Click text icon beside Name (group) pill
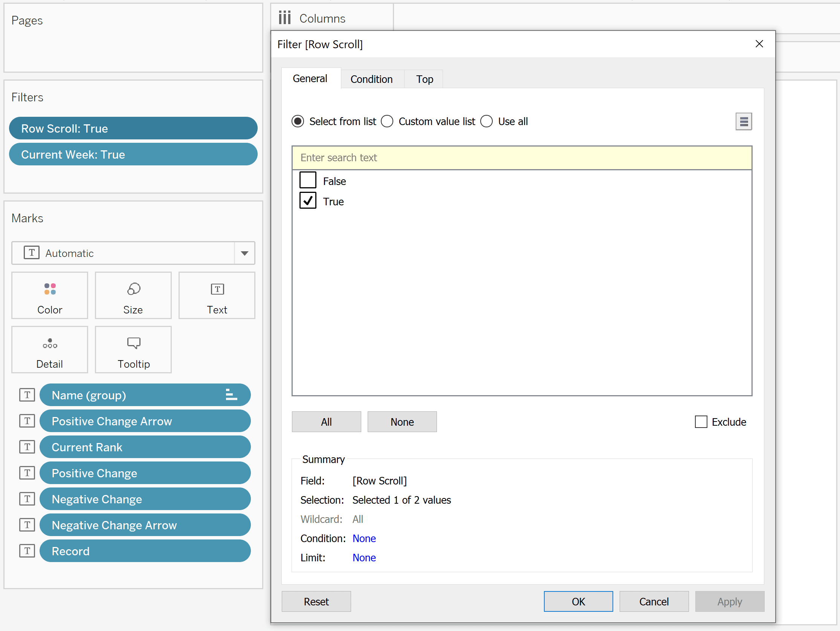840x631 pixels. (x=27, y=395)
